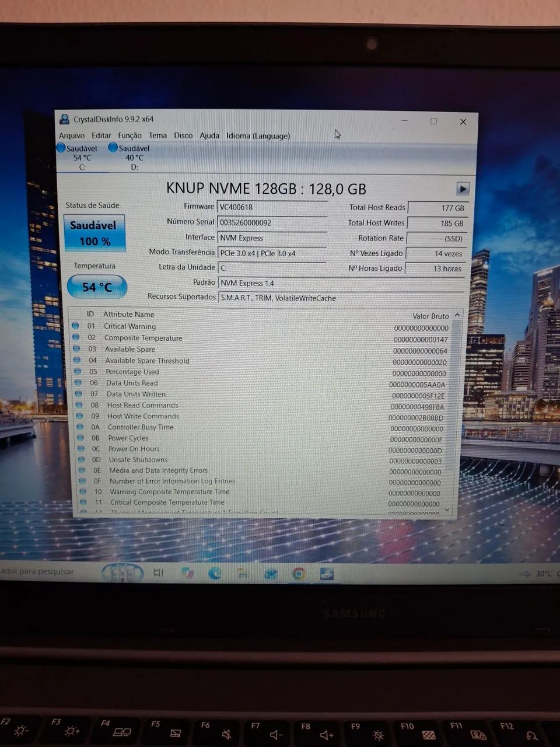Screen dimensions: 560x747
Task: Open Task View in the taskbar
Action: 158,573
